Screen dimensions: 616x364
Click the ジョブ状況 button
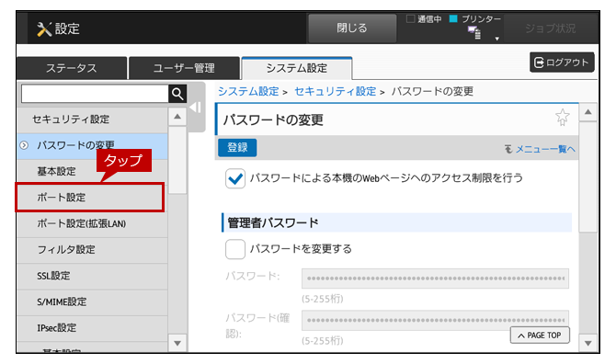tap(551, 28)
